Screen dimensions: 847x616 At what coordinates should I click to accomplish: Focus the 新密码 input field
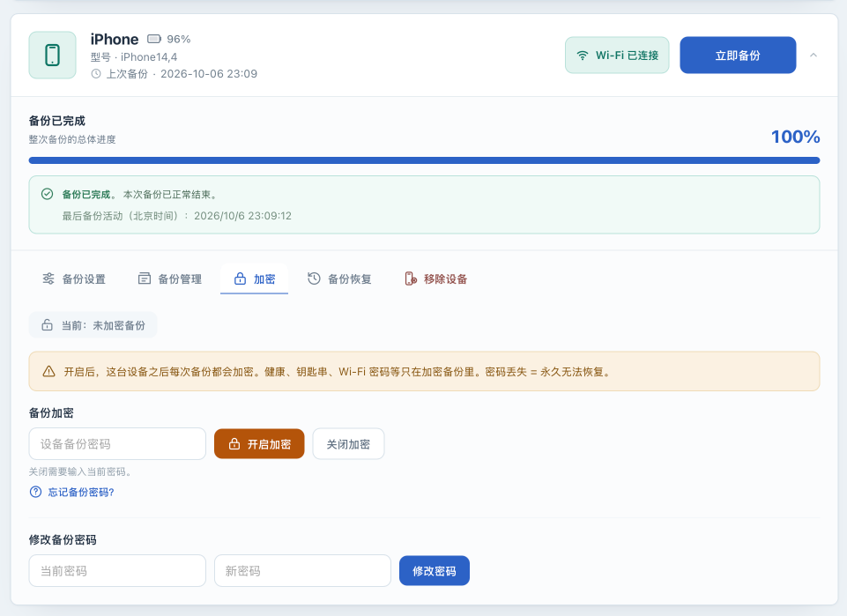point(302,571)
